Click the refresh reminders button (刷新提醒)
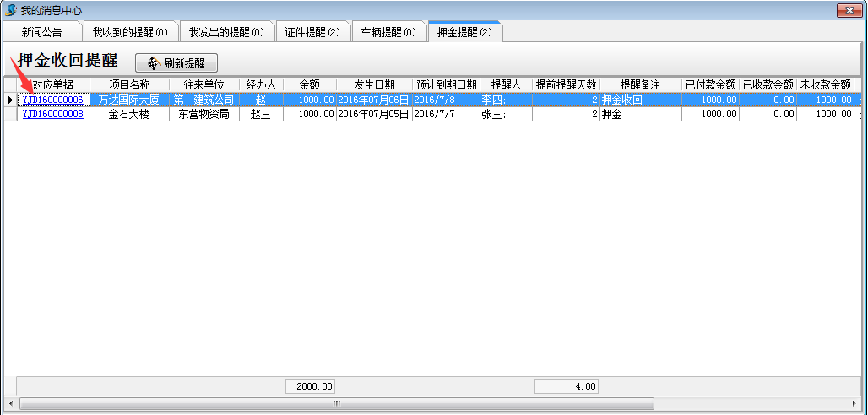This screenshot has height=415, width=868. pos(176,63)
